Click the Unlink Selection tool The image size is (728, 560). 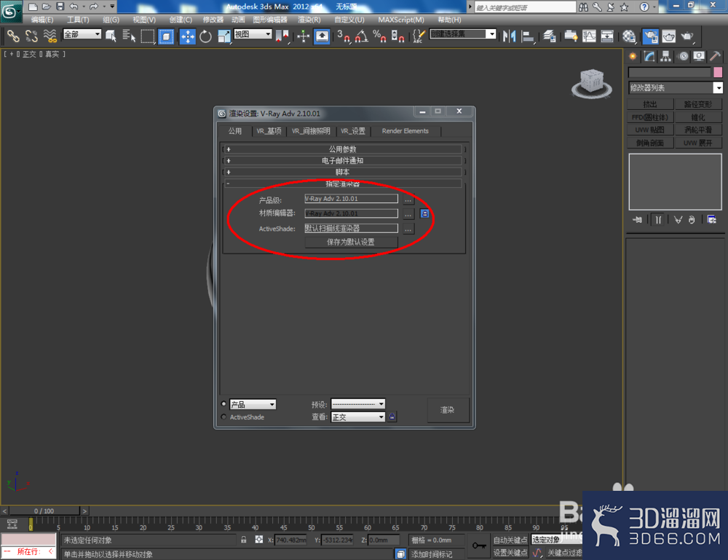[31, 36]
